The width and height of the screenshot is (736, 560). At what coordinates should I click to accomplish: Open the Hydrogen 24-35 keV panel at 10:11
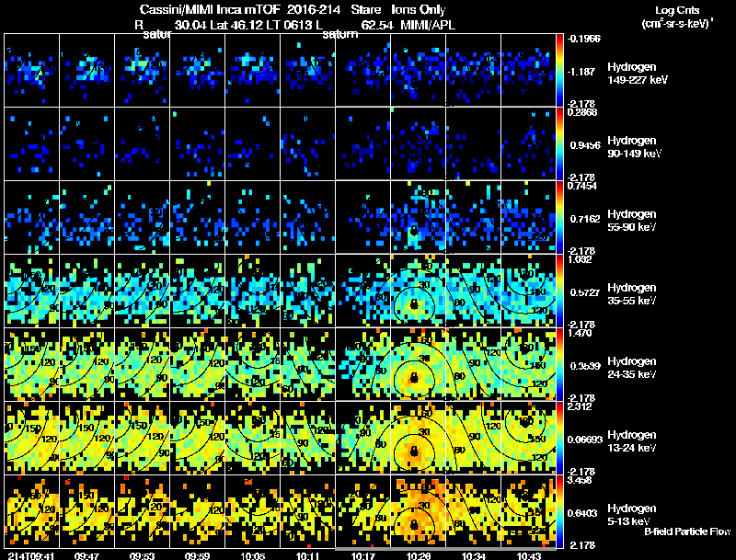pyautogui.click(x=307, y=364)
